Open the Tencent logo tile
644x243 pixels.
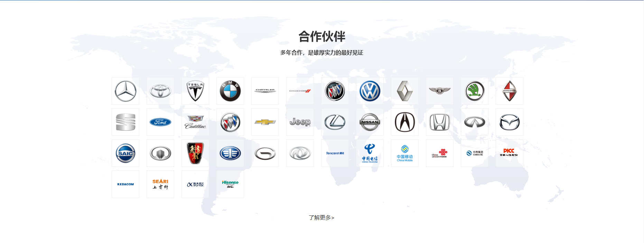(335, 153)
